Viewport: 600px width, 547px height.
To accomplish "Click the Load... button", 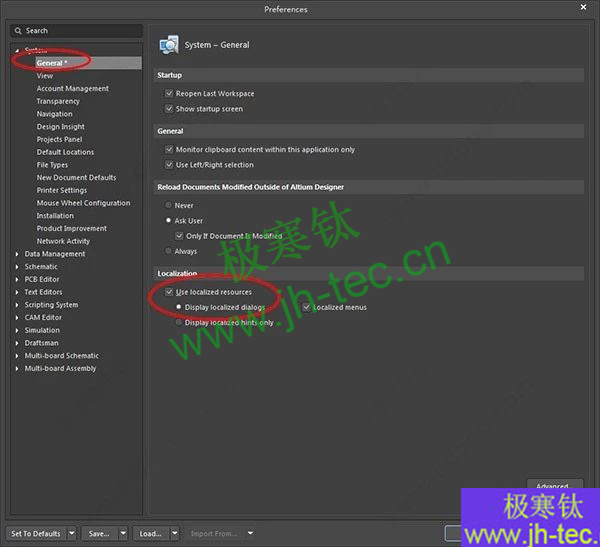I will click(x=151, y=533).
